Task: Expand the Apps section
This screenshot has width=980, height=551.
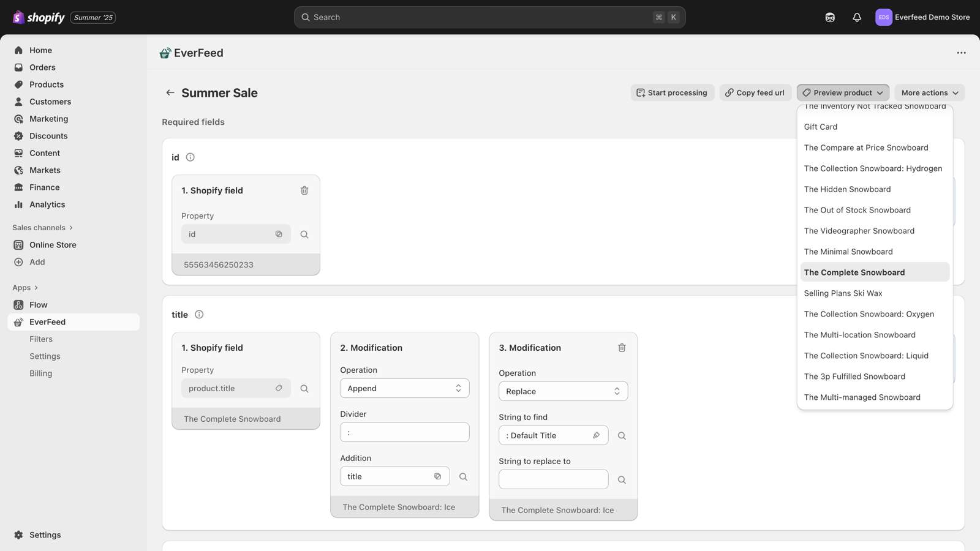Action: (25, 288)
